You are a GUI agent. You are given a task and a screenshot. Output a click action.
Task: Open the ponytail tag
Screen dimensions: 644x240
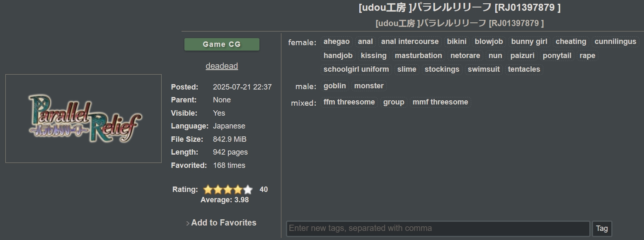(557, 56)
